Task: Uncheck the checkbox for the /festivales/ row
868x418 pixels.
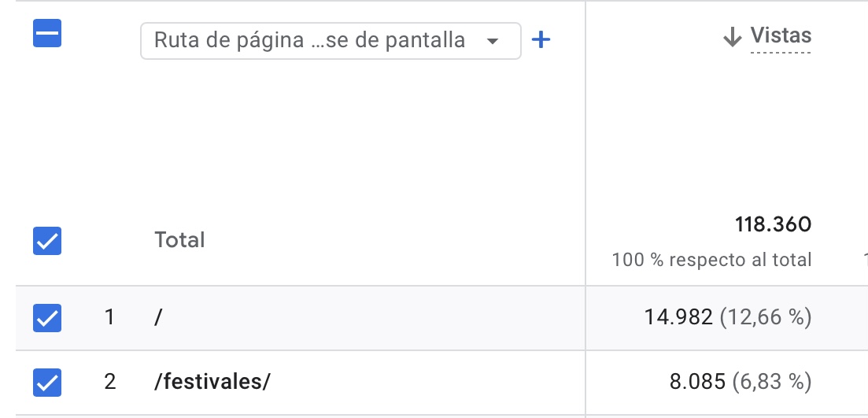Action: click(x=47, y=383)
